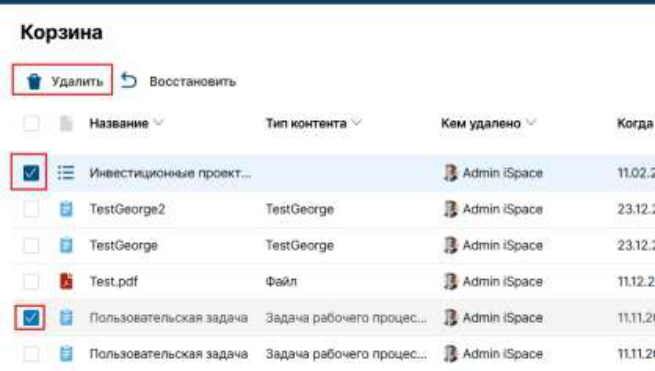Select the Test.pdf item name

114,282
